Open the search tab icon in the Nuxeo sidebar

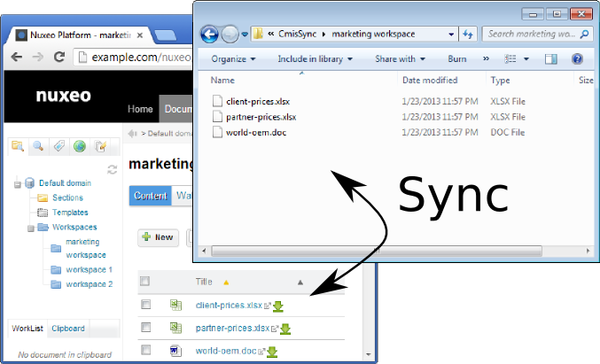pyautogui.click(x=38, y=146)
